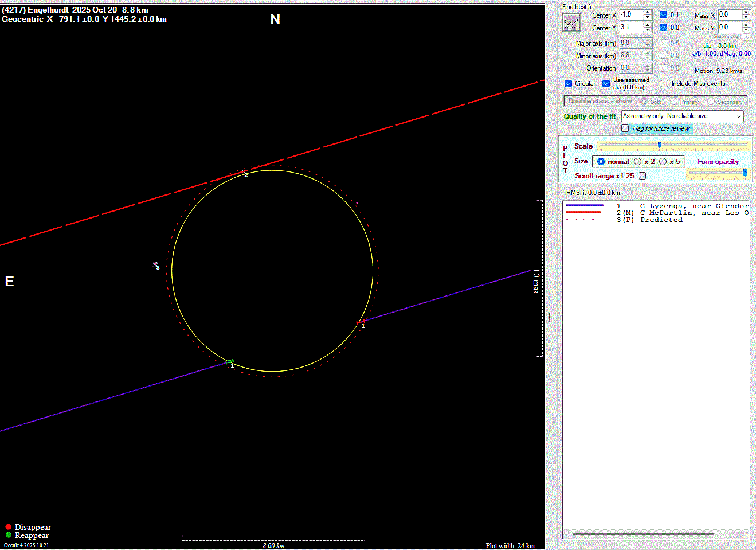The height and width of the screenshot is (550, 756).
Task: Click the observer list horizontal scrollbar
Action: [642, 534]
